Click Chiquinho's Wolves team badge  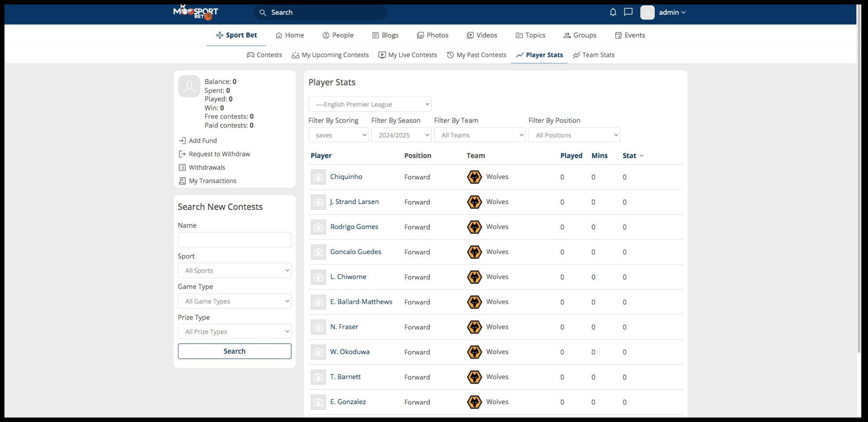pos(474,177)
